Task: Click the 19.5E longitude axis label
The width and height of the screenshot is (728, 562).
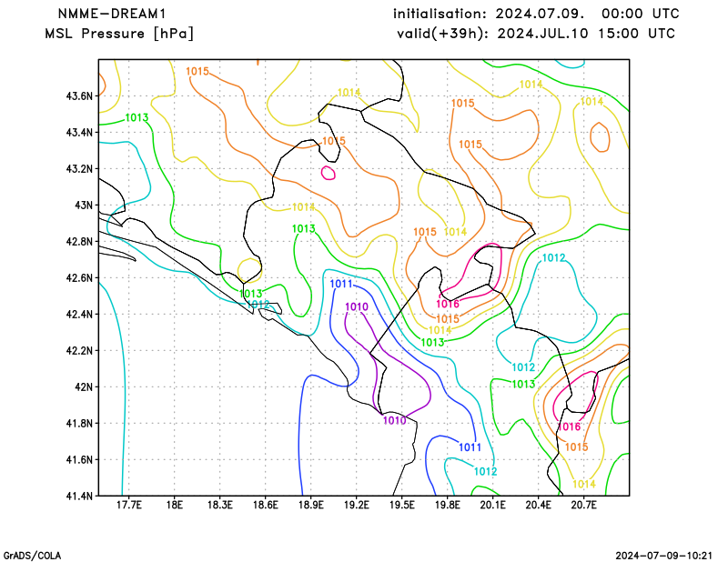Action: 401,505
